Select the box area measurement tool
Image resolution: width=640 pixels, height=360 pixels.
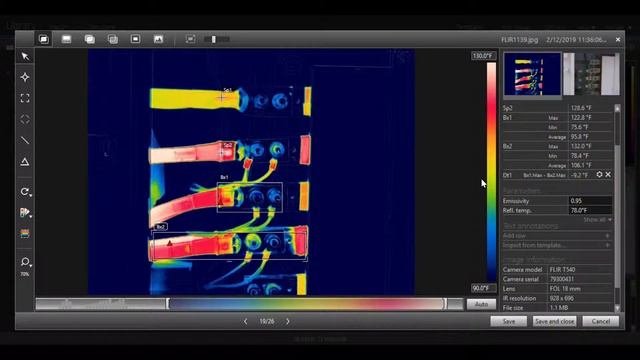[25, 98]
